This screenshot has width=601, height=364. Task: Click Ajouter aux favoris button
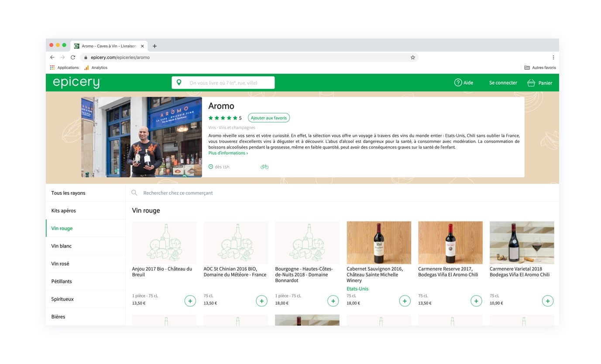269,118
